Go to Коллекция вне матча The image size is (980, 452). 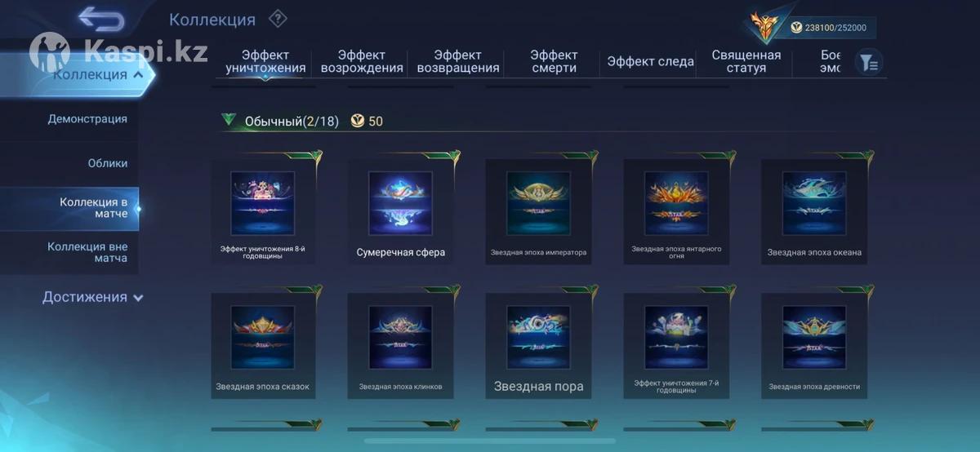point(87,252)
